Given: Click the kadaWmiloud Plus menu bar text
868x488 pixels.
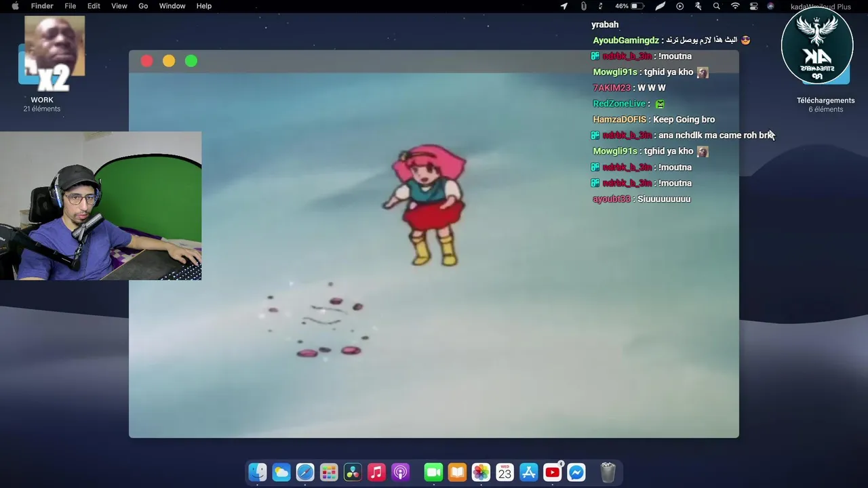Looking at the screenshot, I should pyautogui.click(x=821, y=7).
